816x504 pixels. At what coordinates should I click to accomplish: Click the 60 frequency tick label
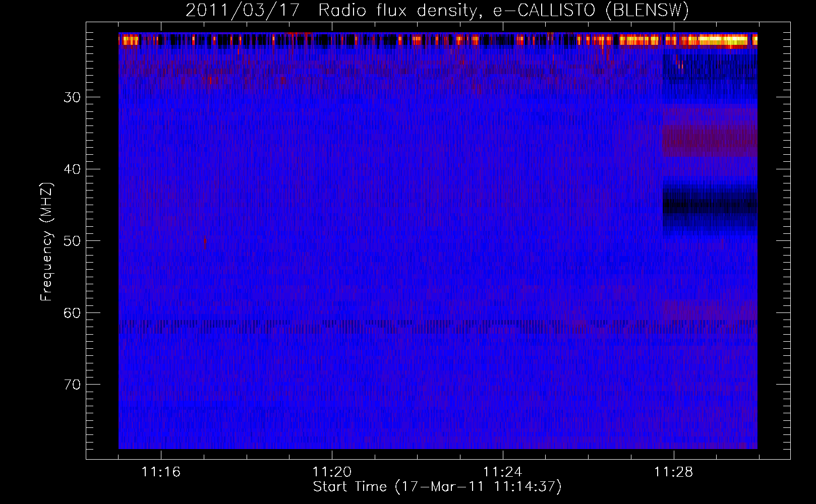72,313
